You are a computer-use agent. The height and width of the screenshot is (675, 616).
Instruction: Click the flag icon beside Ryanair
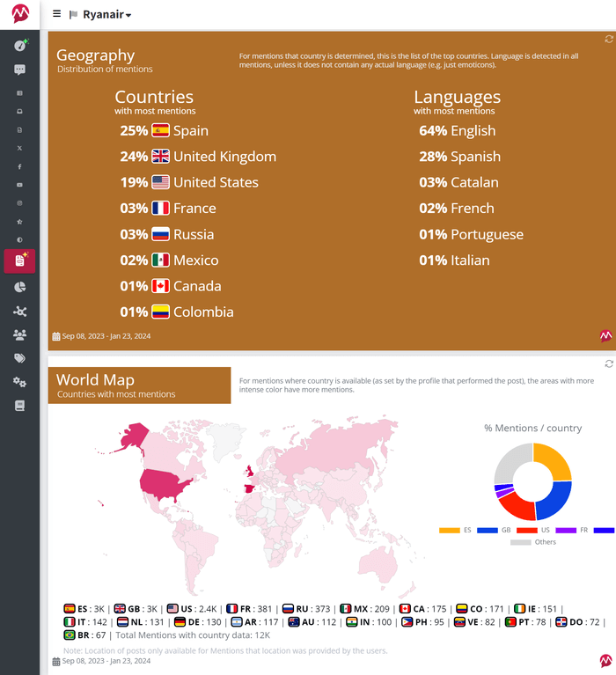(73, 15)
